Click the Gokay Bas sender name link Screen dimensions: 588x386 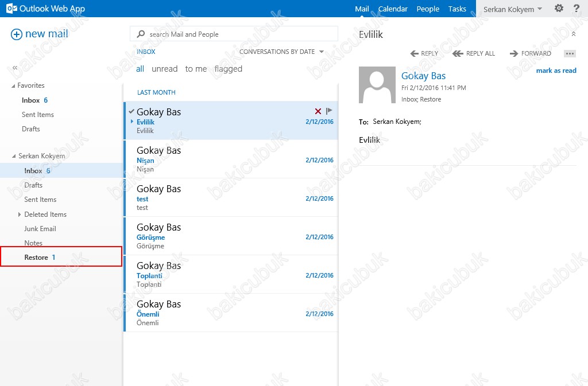point(423,76)
